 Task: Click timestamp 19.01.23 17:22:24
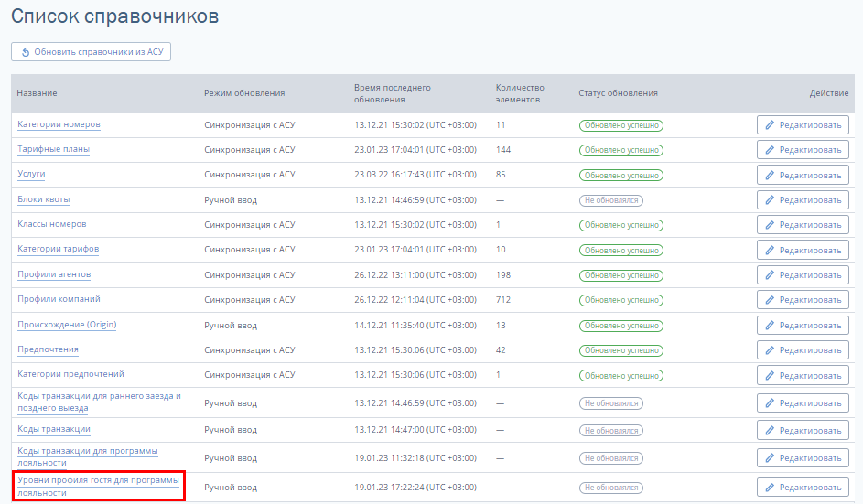pos(415,487)
